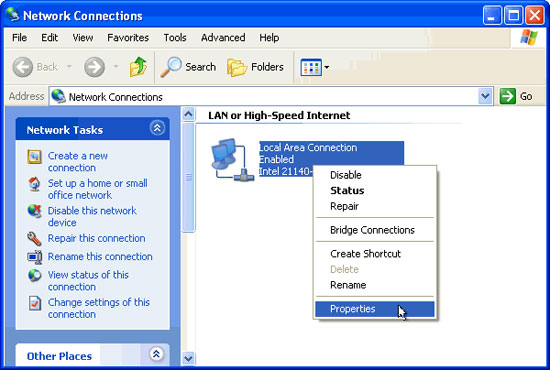Open the Tools menu

pyautogui.click(x=175, y=38)
